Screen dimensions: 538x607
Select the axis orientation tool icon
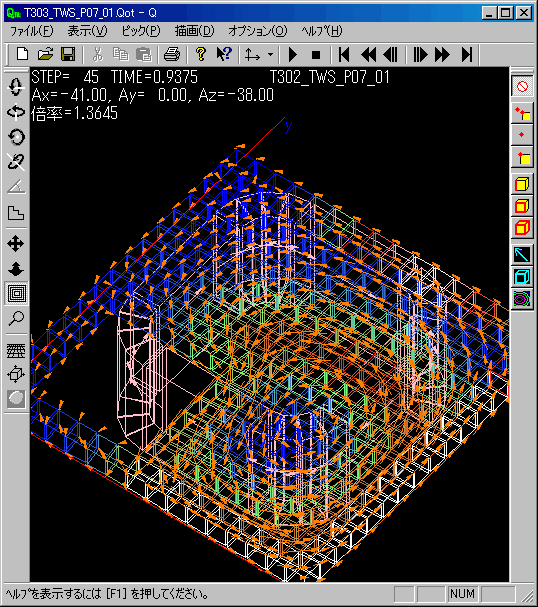252,55
